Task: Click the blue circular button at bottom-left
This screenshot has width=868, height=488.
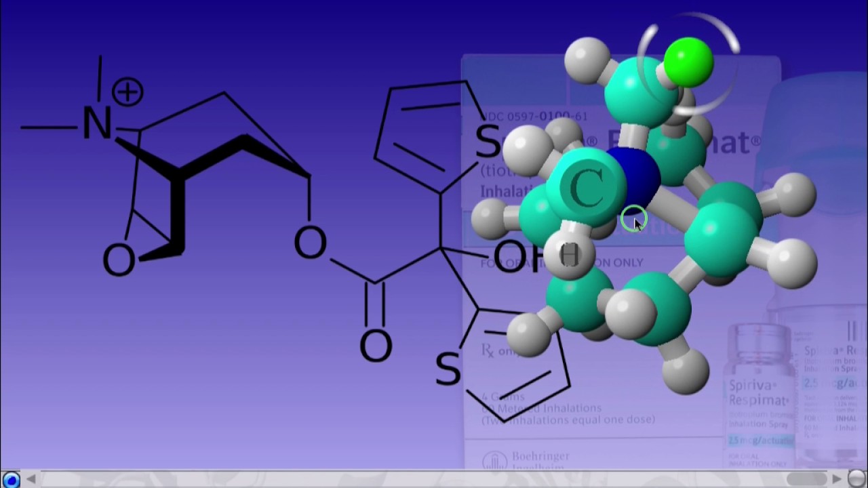Action: (10, 479)
